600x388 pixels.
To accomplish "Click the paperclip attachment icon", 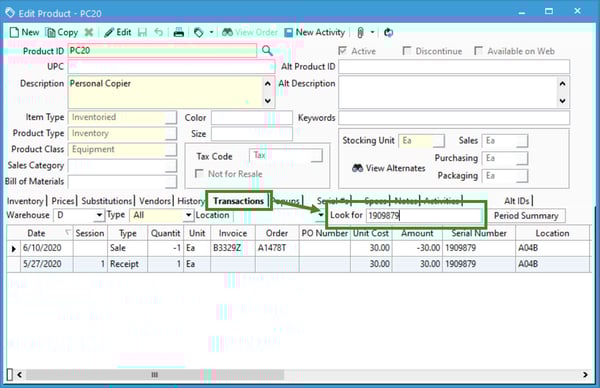I will click(360, 33).
